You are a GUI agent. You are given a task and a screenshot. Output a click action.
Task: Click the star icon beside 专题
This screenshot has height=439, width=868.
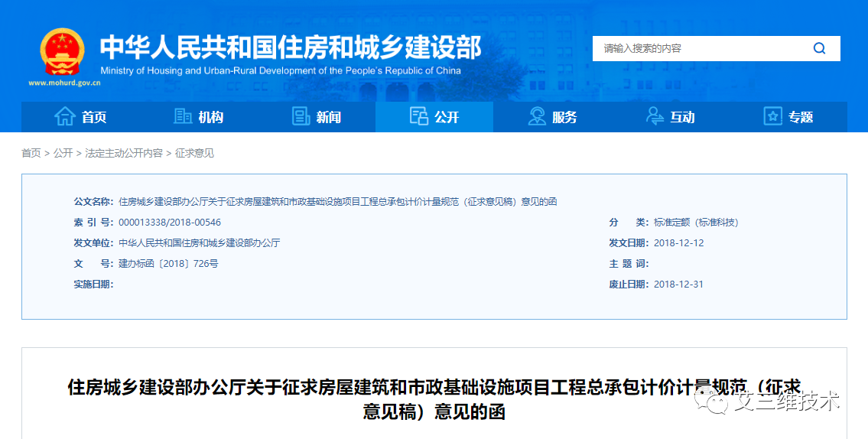click(x=772, y=116)
